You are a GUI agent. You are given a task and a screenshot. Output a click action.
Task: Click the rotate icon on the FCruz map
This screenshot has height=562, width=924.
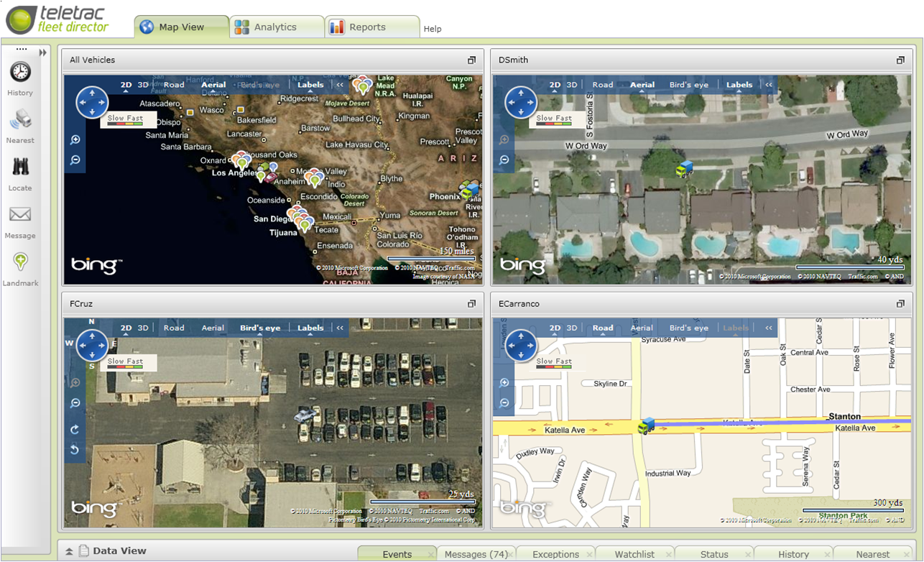pyautogui.click(x=75, y=429)
